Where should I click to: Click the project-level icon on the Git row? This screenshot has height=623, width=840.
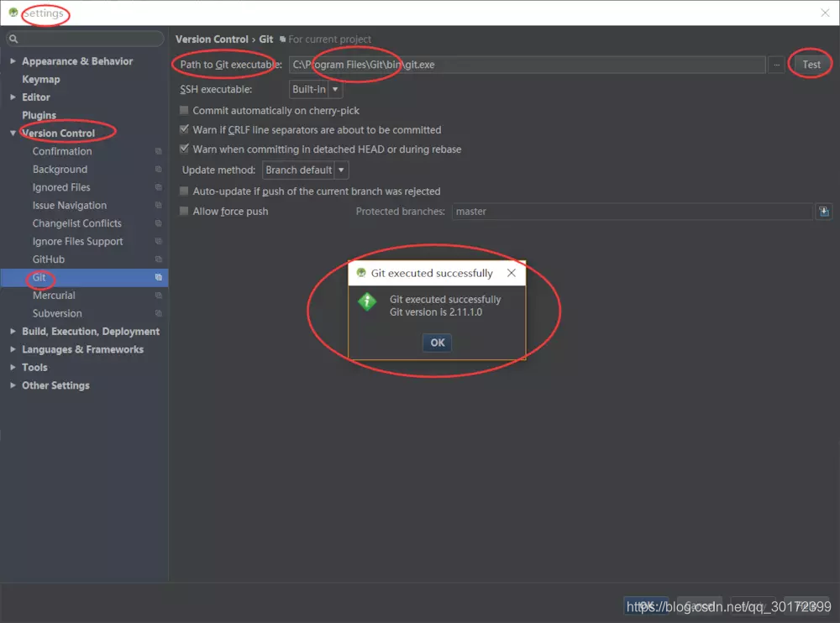pyautogui.click(x=158, y=277)
